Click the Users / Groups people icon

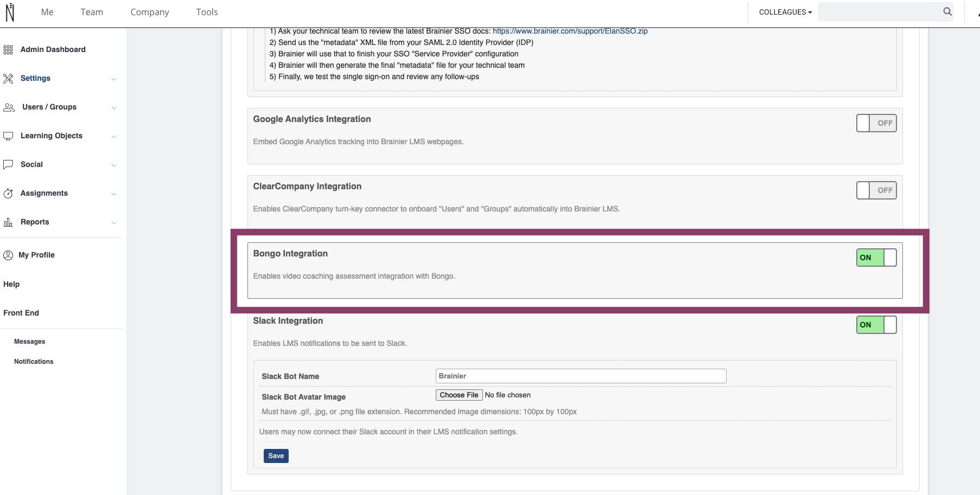coord(9,107)
